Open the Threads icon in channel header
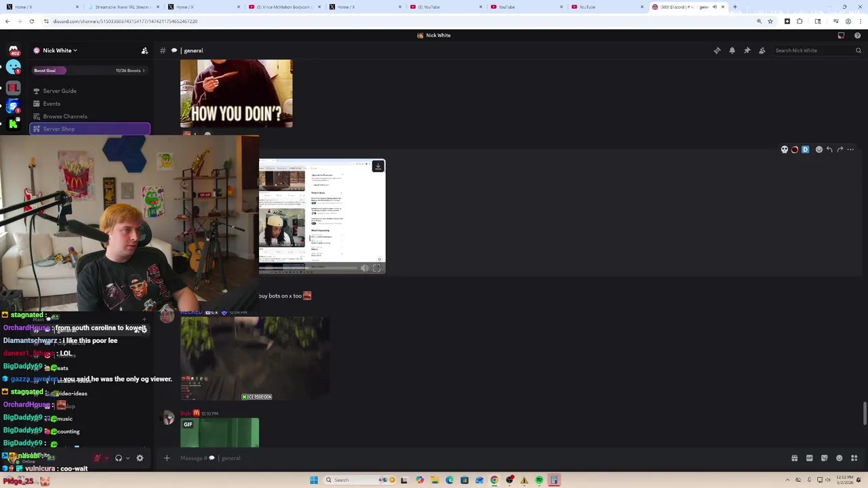Screen dimensions: 868x488 [717, 50]
